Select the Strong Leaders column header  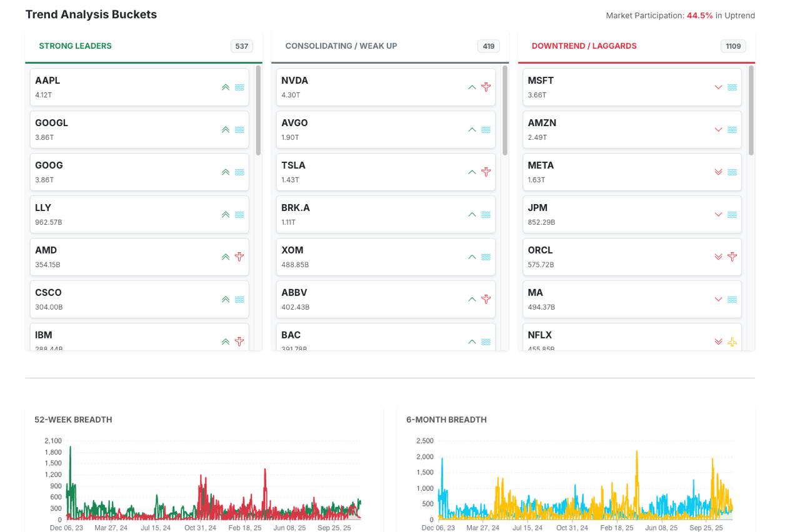[75, 46]
